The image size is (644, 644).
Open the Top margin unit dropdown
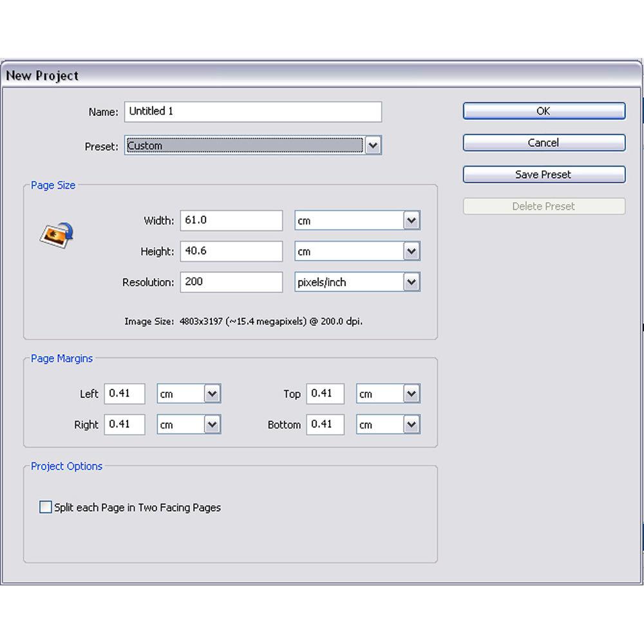(x=410, y=393)
